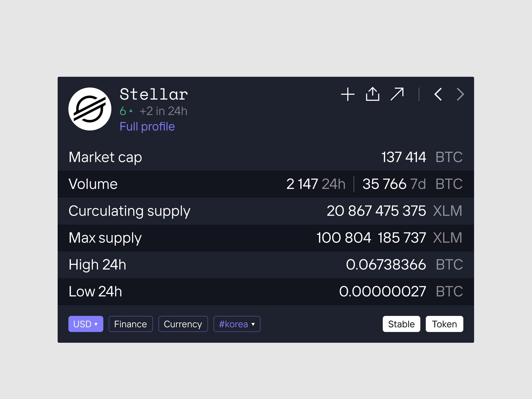
Task: Click the High 24h value
Action: (x=386, y=264)
